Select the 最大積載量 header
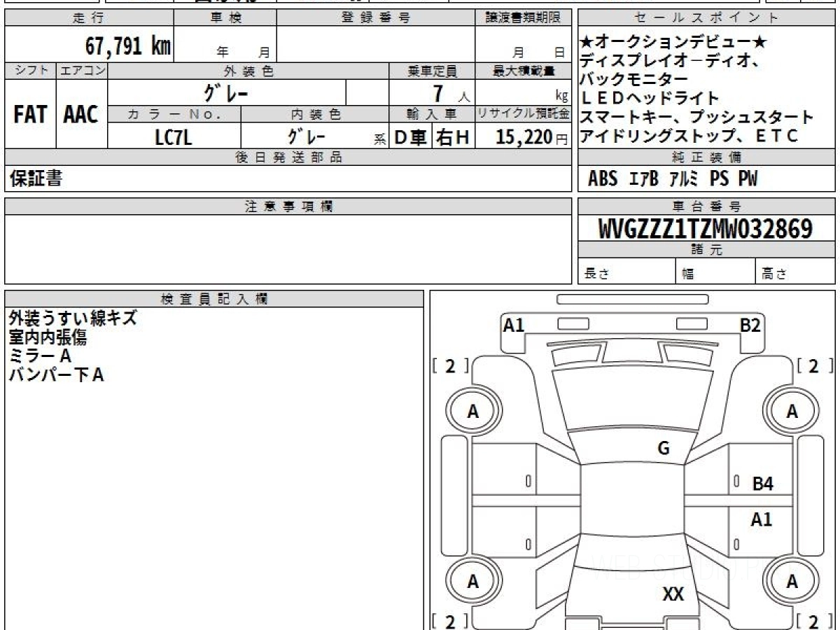The width and height of the screenshot is (840, 630). coord(524,71)
